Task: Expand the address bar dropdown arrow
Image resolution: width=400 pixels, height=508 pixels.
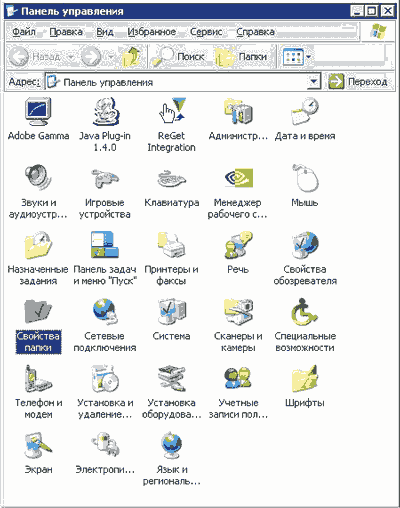Action: [313, 82]
